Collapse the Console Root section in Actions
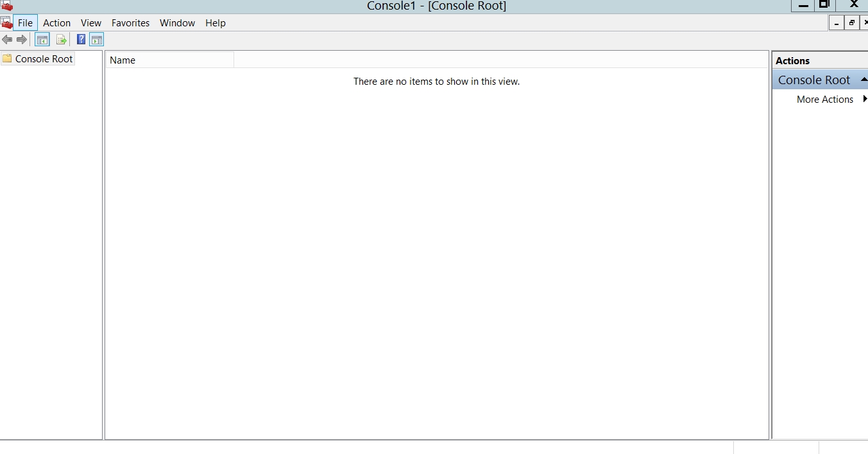868x454 pixels. [x=864, y=80]
